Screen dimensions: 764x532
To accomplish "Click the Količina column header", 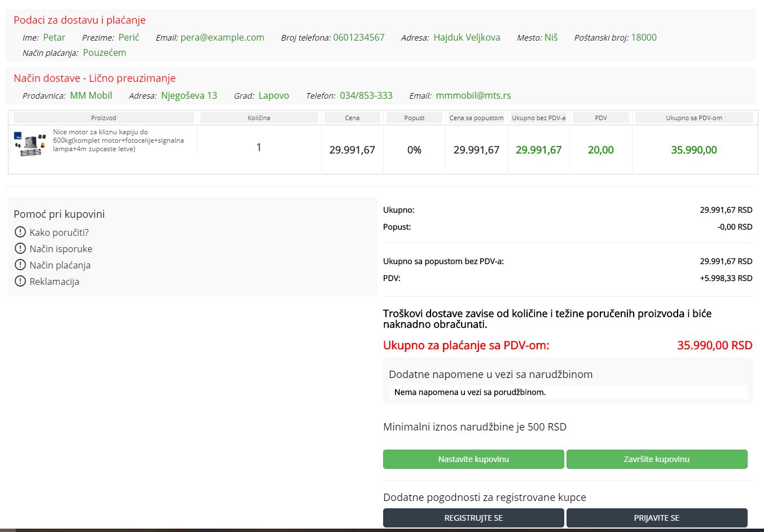I will 259,118.
